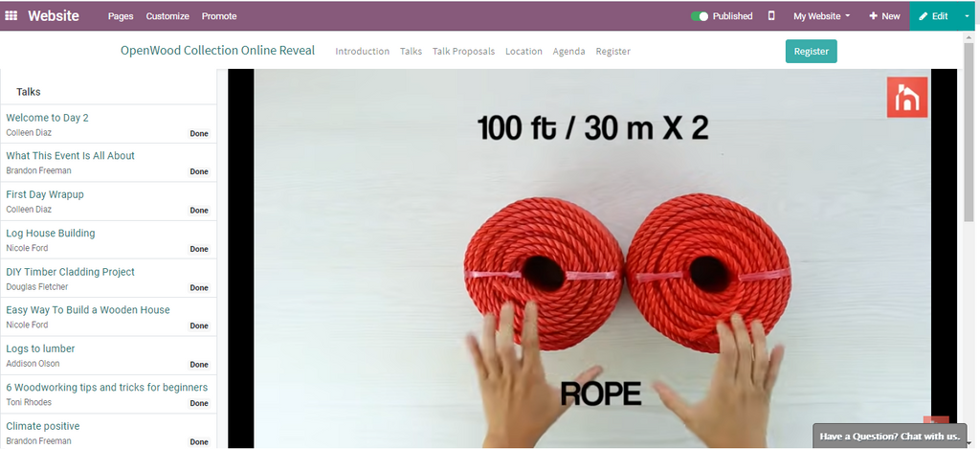Click the red house logo on video
This screenshot has width=980, height=449.
pos(907,97)
